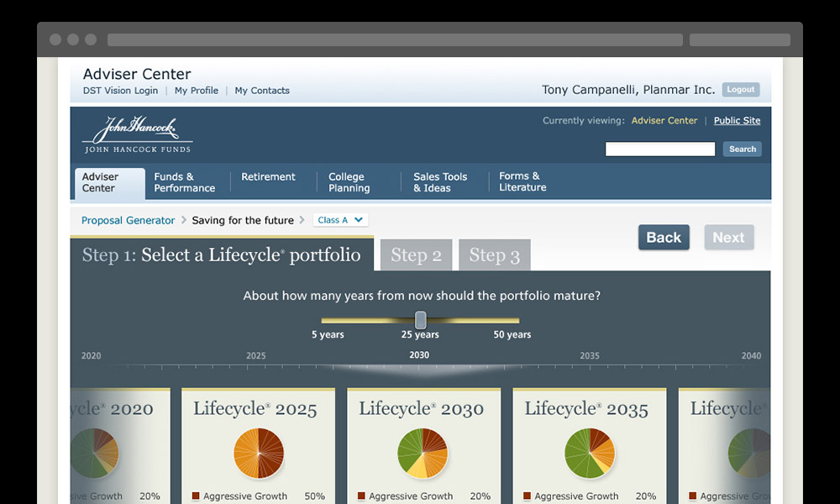
Task: Click Aggressive Growth legend swatch in Lifecycle 2030
Action: (361, 496)
